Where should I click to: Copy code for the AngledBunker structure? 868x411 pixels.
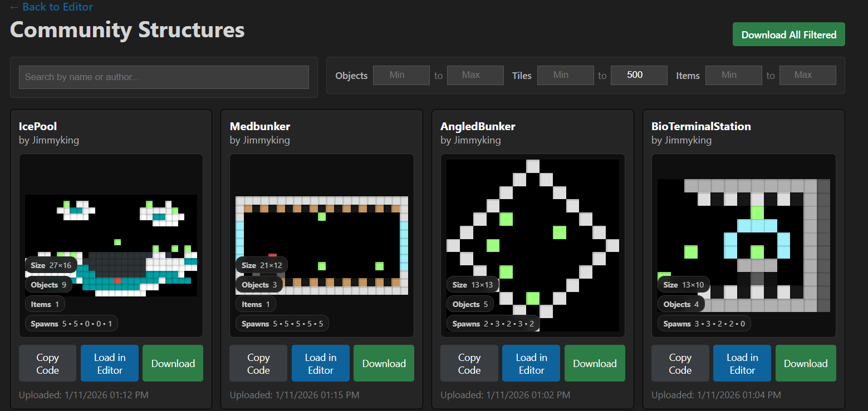(469, 363)
